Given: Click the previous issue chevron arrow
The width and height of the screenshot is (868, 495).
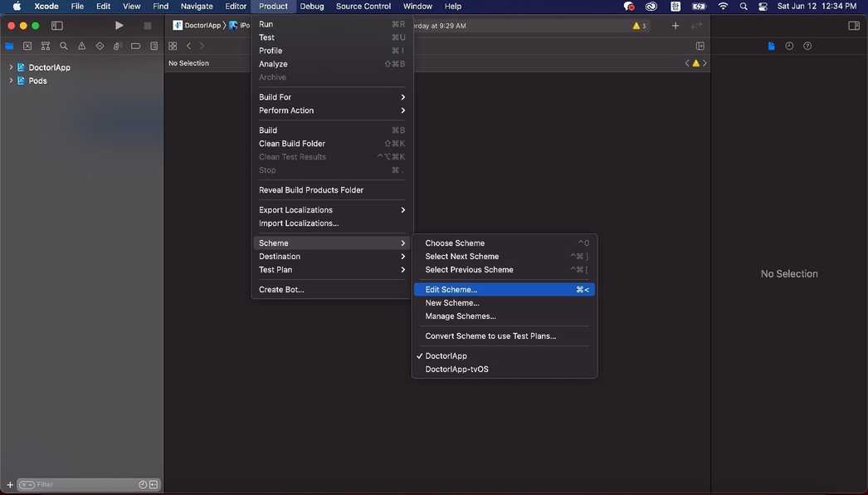Looking at the screenshot, I should 687,63.
